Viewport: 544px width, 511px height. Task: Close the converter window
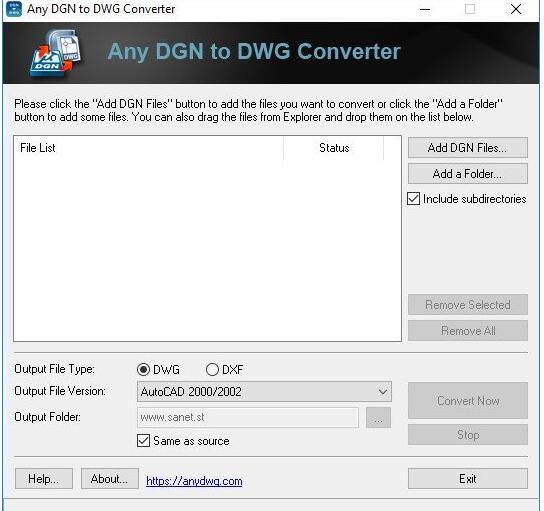516,9
